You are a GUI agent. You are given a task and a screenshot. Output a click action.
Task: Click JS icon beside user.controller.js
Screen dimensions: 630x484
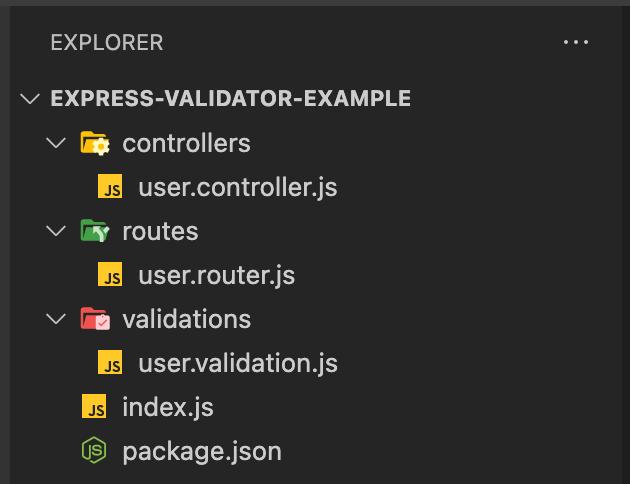(x=110, y=186)
